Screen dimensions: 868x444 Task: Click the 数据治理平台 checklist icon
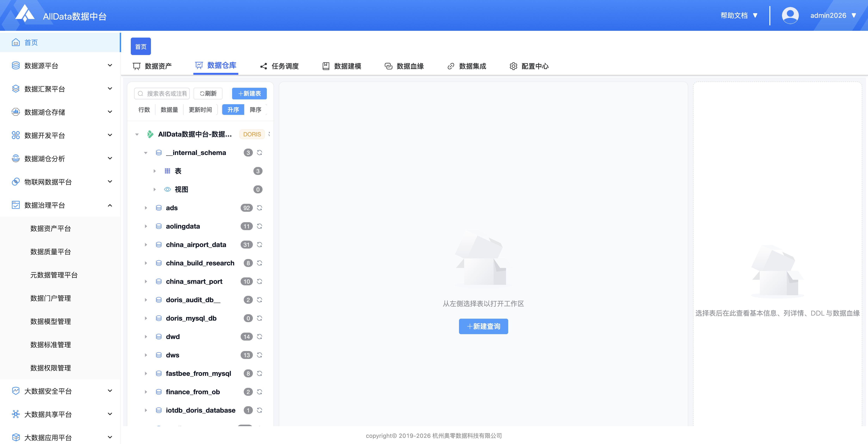15,205
